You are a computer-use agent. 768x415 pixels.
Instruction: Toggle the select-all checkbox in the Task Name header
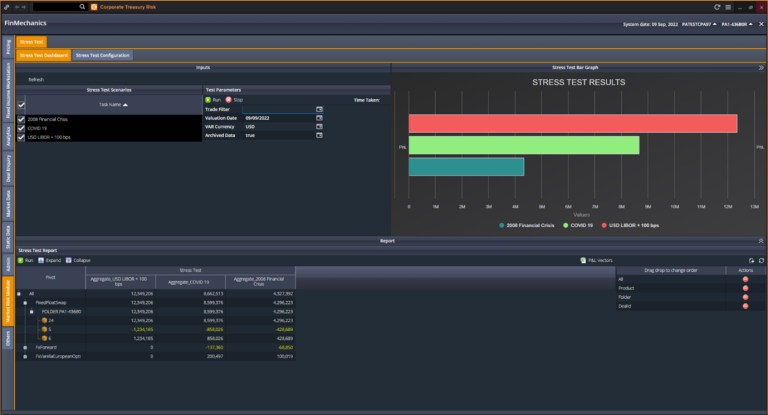point(21,105)
